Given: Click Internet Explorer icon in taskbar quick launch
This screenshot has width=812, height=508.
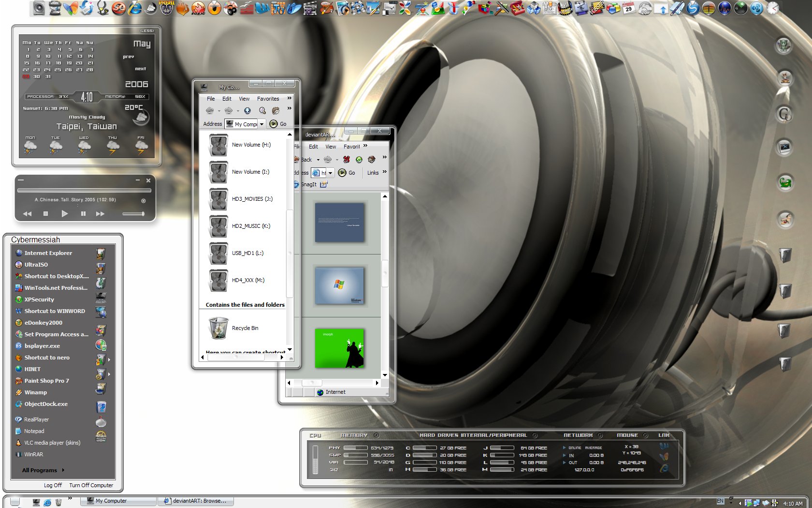Looking at the screenshot, I should [x=47, y=503].
